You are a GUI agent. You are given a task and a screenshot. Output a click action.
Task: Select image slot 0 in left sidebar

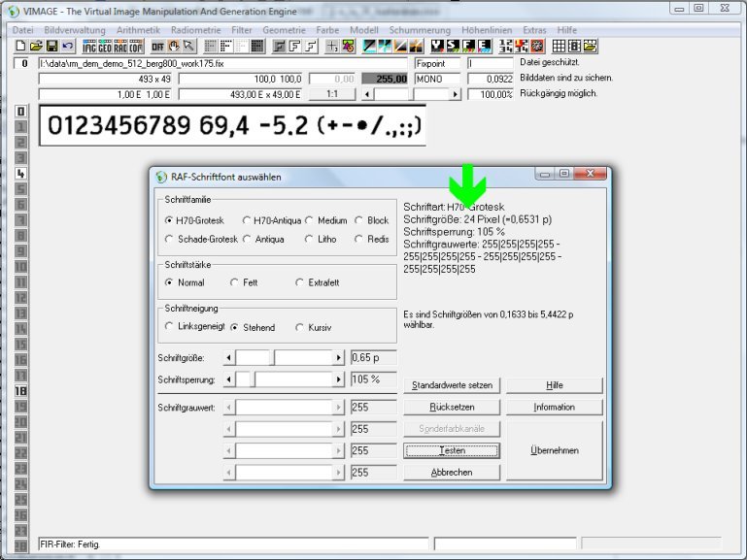pos(20,112)
